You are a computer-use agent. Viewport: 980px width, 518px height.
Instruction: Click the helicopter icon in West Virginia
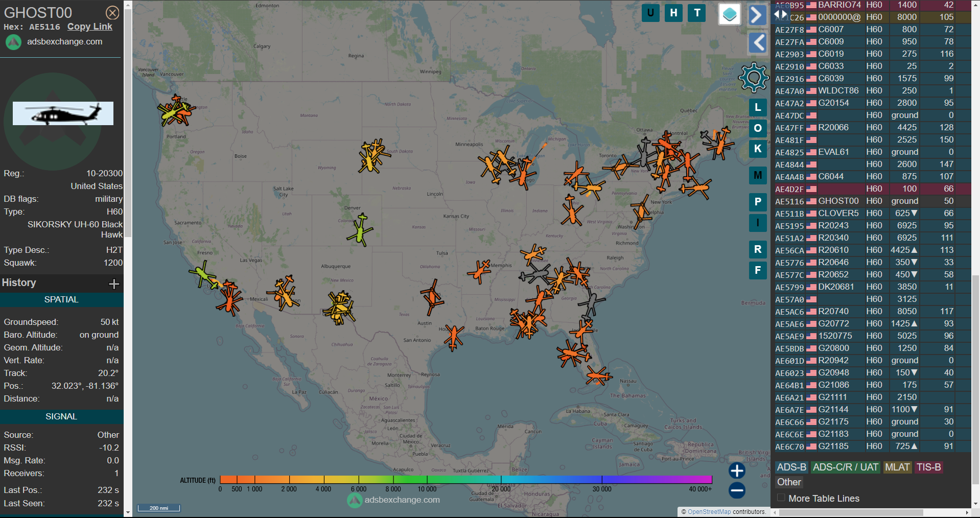571,211
